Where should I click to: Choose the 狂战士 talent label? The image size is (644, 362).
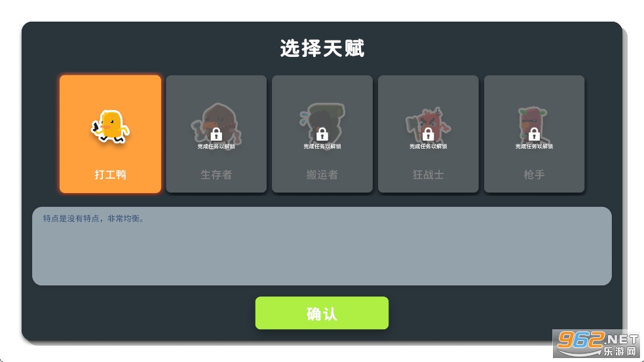click(428, 174)
